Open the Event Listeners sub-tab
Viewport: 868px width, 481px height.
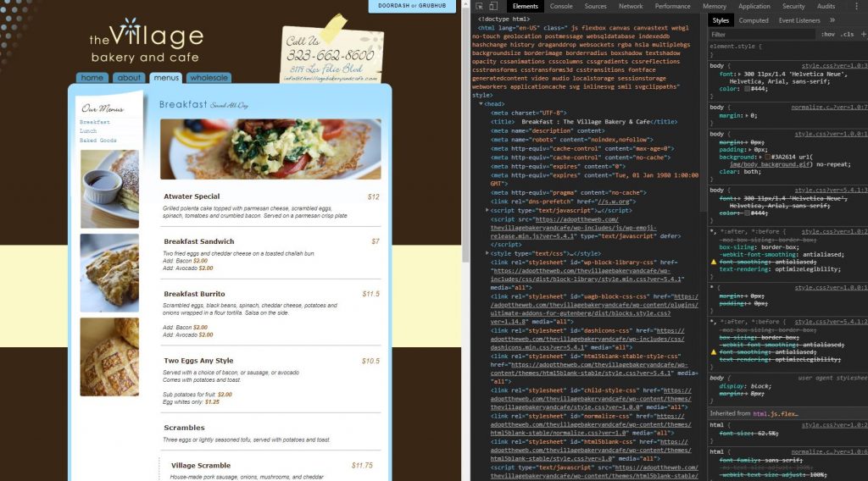coord(799,20)
